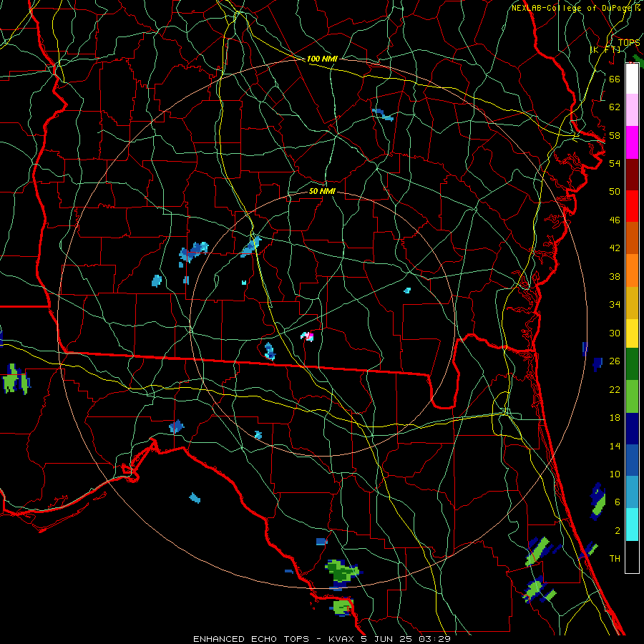The width and height of the screenshot is (644, 644).
Task: Select the magenta legend color band
Action: tap(632, 142)
